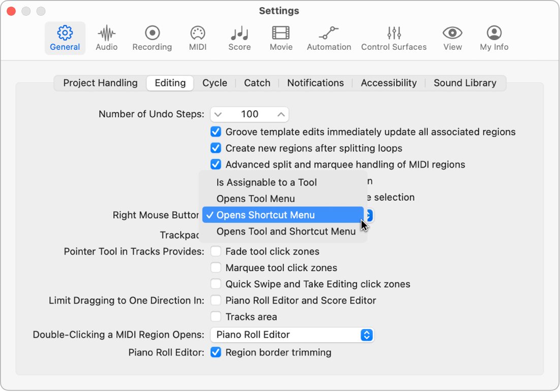560x392 pixels.
Task: Disable Region border trimming for Piano Roll Editor
Action: [x=215, y=352]
